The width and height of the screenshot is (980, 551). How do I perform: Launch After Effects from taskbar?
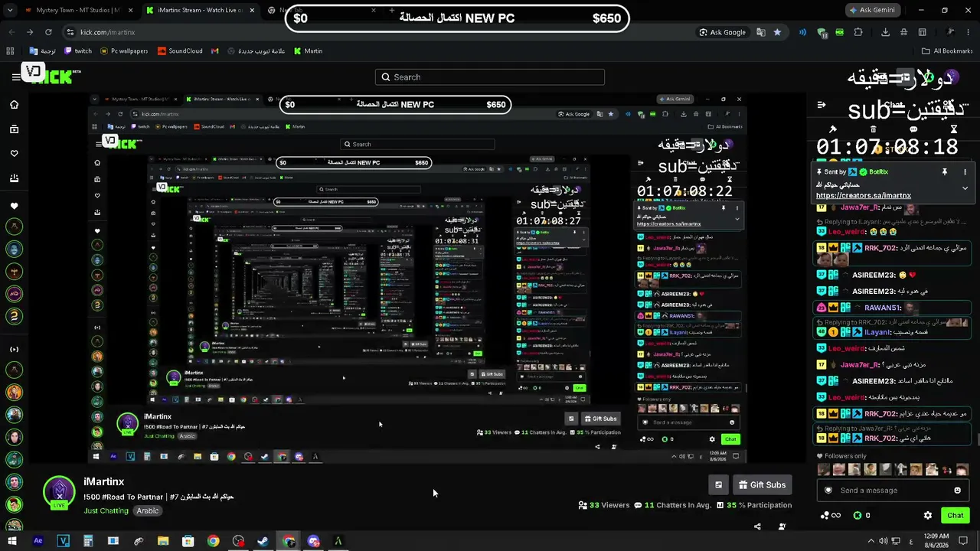(38, 541)
